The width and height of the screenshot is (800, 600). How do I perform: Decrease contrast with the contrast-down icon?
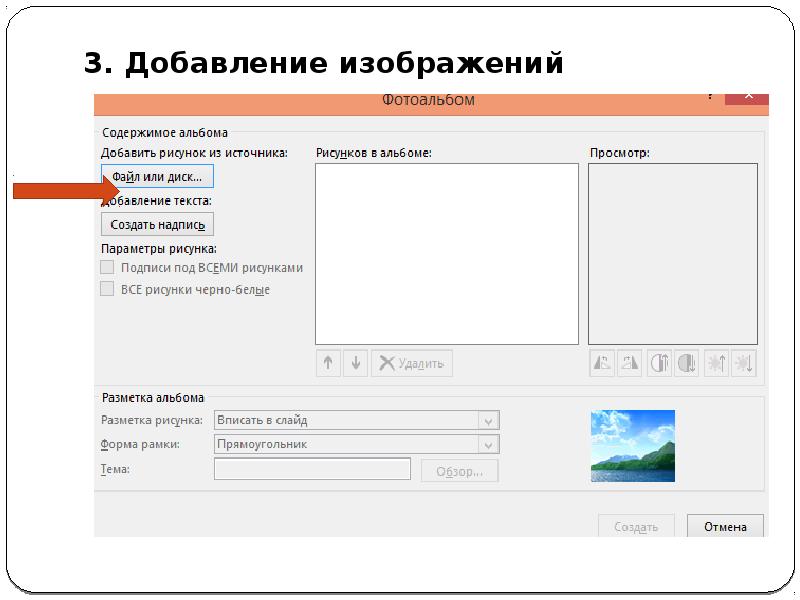[686, 364]
